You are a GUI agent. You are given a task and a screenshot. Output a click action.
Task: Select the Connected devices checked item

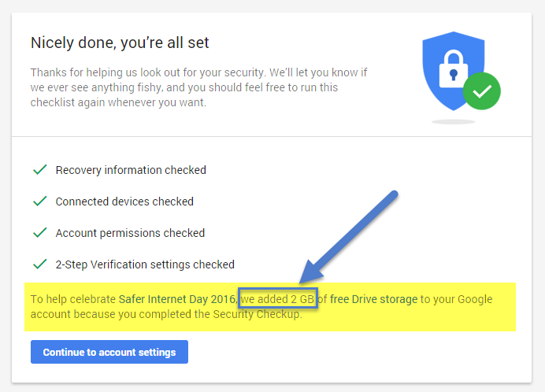tap(124, 202)
